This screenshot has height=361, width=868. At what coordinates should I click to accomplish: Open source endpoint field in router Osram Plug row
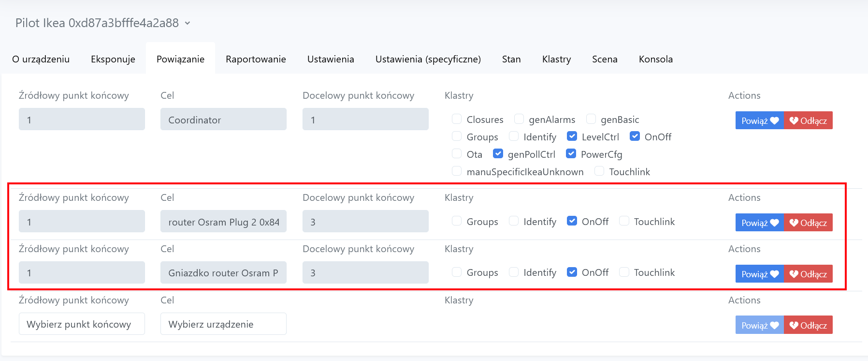coord(82,221)
